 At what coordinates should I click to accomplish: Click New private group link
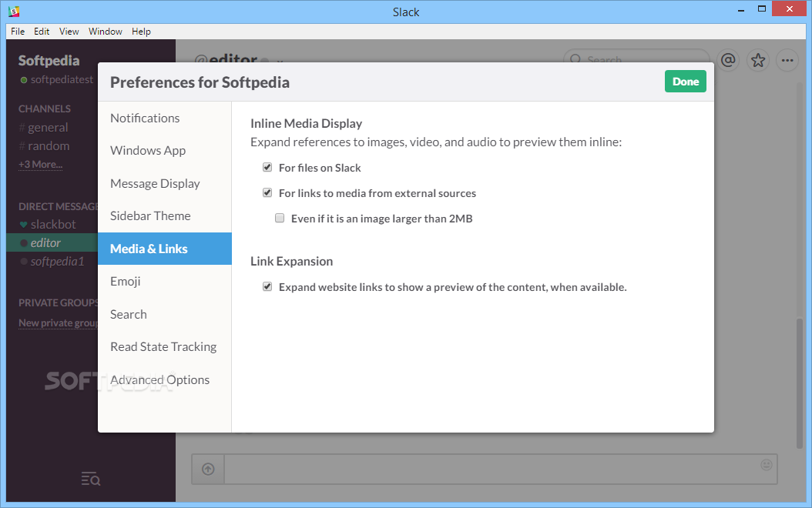[x=58, y=323]
